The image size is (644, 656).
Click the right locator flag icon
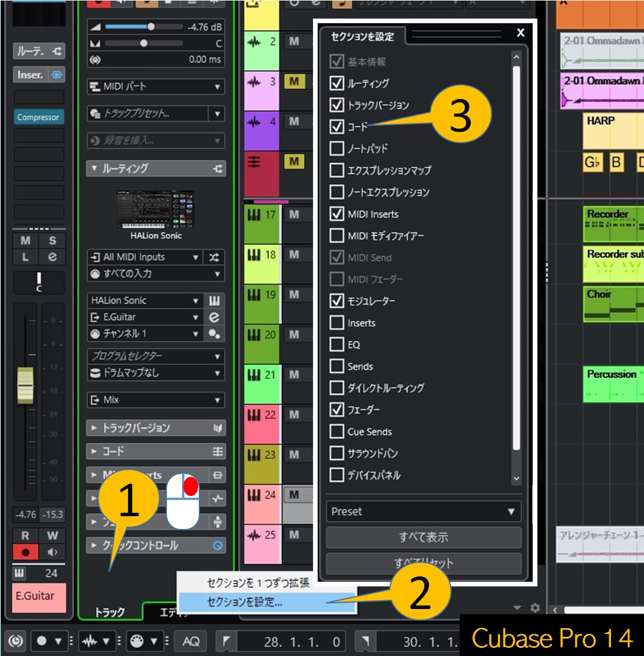[x=365, y=641]
